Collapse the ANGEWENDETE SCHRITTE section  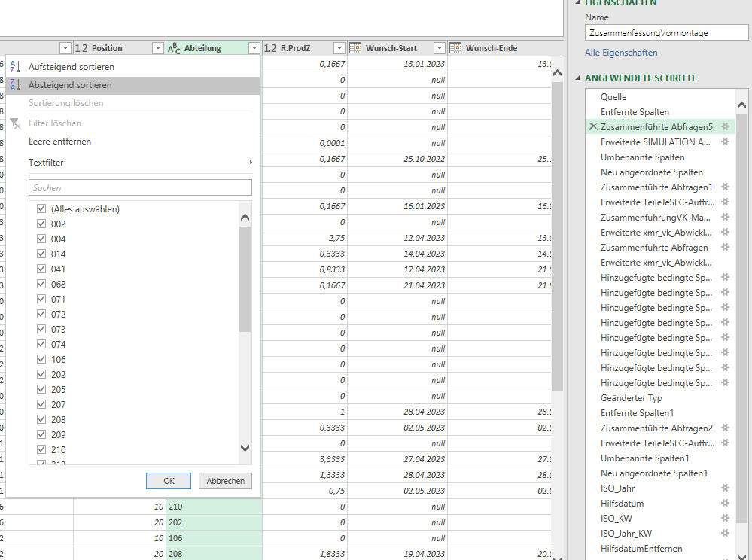577,78
